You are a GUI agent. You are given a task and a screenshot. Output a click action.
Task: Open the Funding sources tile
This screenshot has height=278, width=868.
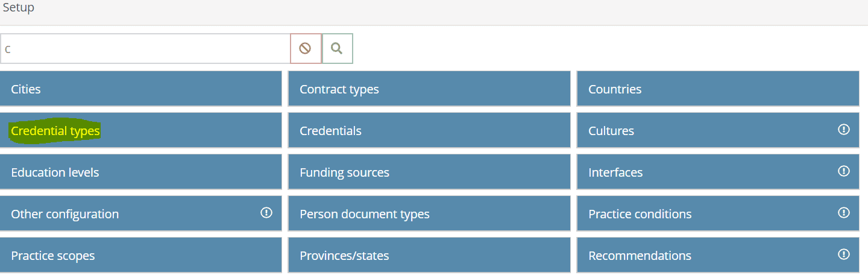[x=429, y=172]
